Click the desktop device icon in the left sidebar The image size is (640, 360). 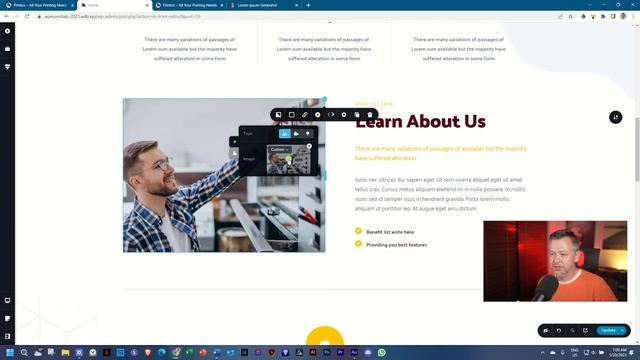7,300
